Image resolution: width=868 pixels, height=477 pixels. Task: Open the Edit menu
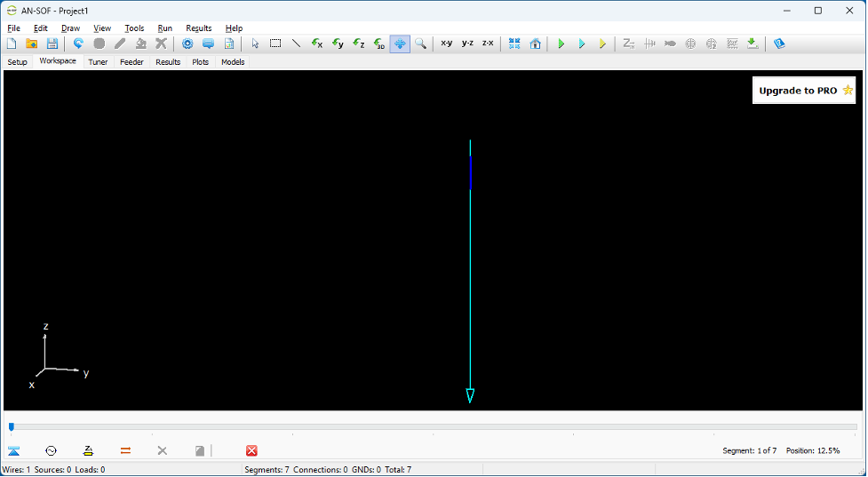click(40, 28)
